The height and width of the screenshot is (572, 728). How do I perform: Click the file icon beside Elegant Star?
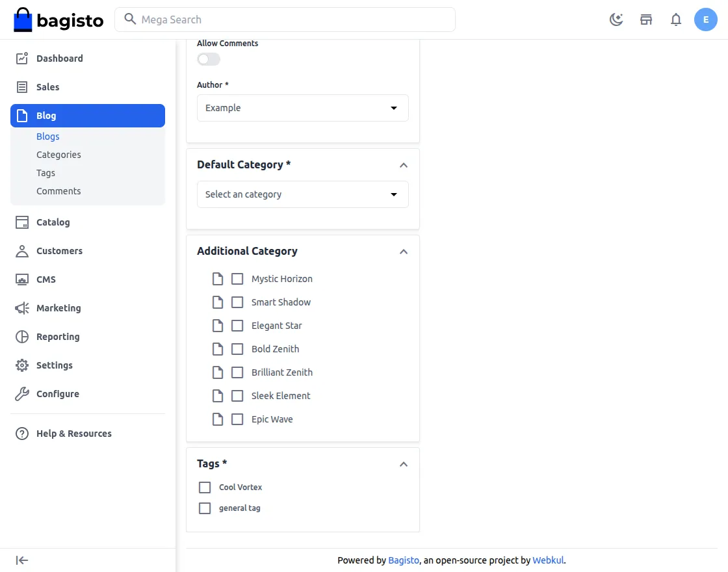pyautogui.click(x=218, y=326)
